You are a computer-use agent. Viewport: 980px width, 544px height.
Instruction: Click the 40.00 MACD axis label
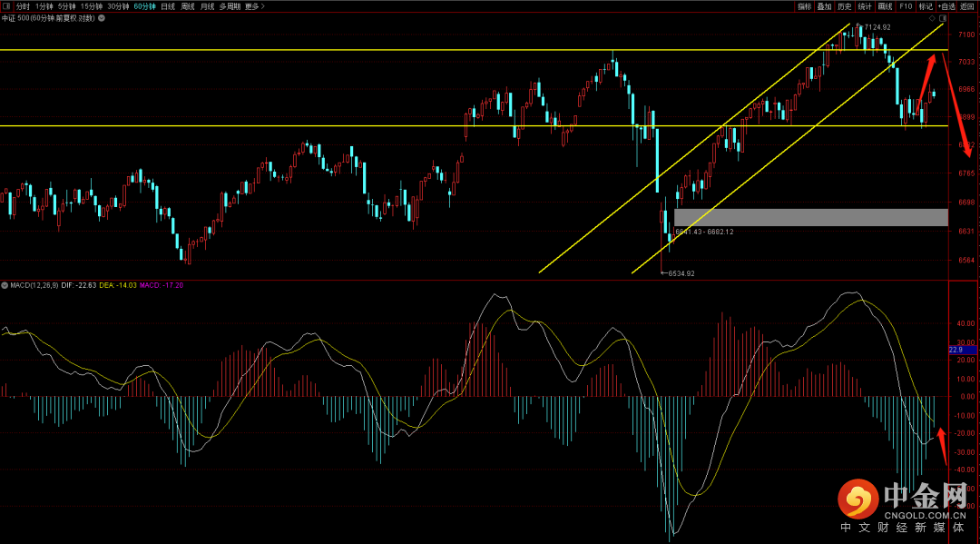[x=965, y=324]
